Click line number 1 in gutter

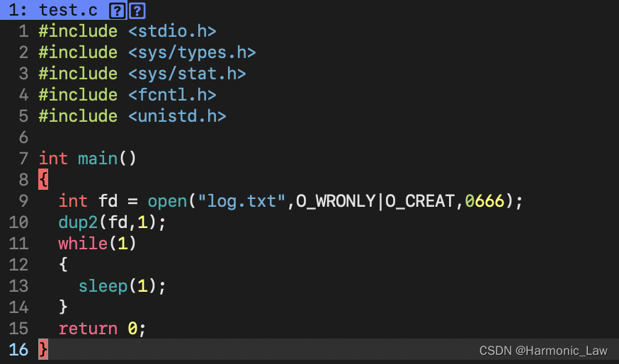[23, 31]
